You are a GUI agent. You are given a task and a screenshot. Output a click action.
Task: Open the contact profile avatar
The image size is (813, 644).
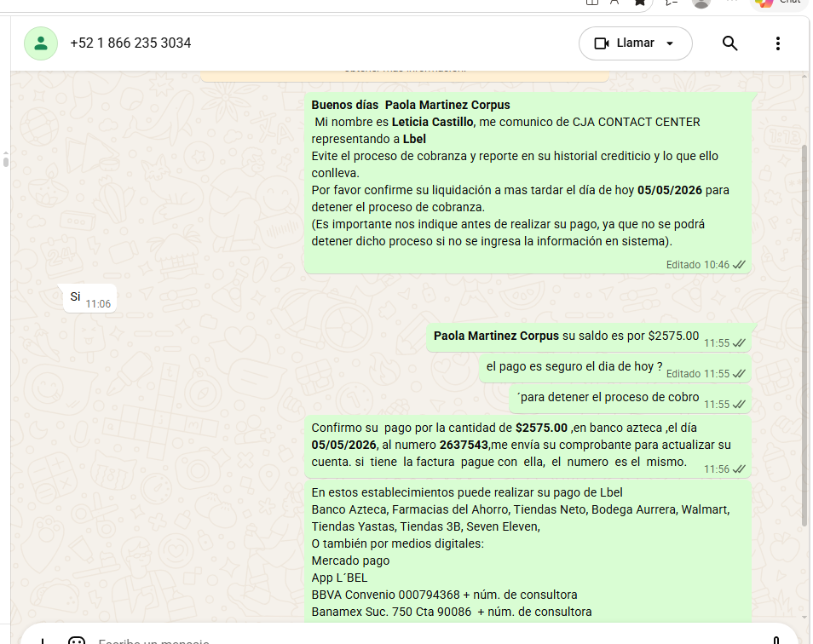tap(41, 43)
